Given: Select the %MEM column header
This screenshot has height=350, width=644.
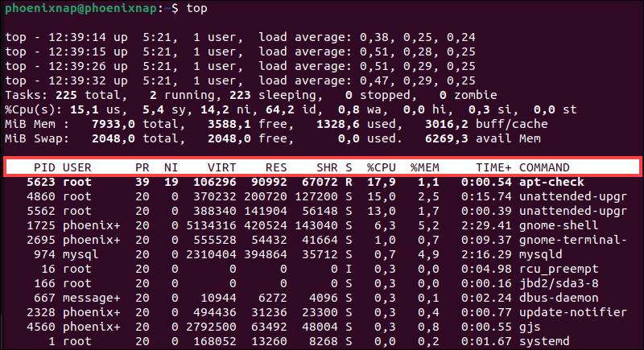Looking at the screenshot, I should (425, 167).
